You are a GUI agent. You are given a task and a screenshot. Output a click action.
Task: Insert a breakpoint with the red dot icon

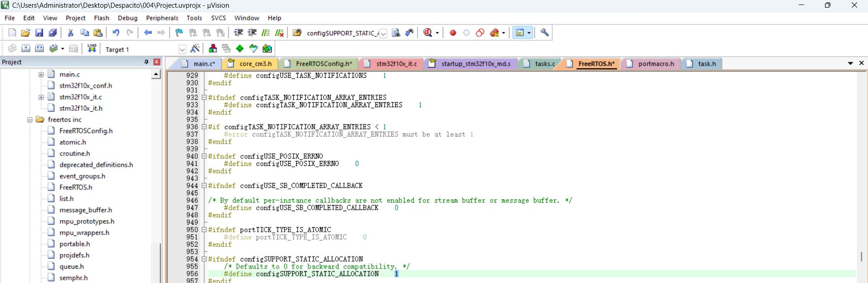coord(453,33)
